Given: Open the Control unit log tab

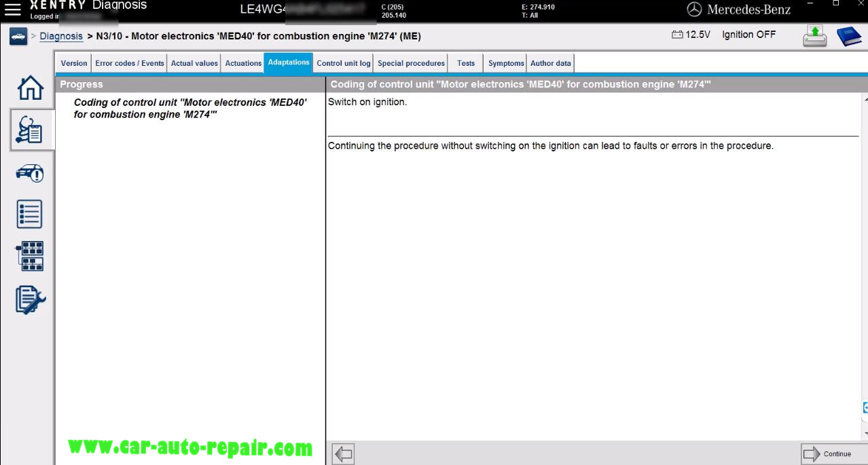Looking at the screenshot, I should [x=344, y=63].
